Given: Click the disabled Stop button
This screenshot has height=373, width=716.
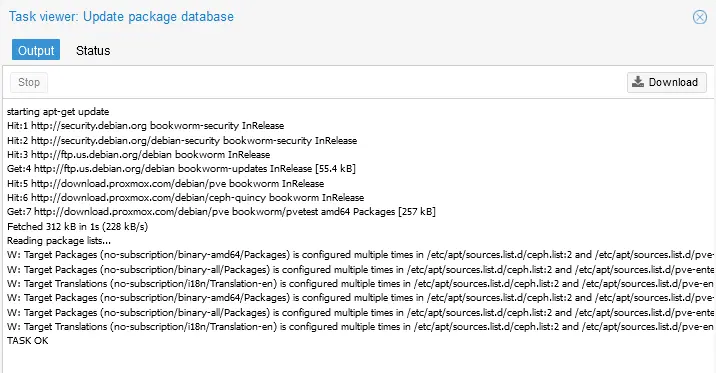Looking at the screenshot, I should pos(29,83).
